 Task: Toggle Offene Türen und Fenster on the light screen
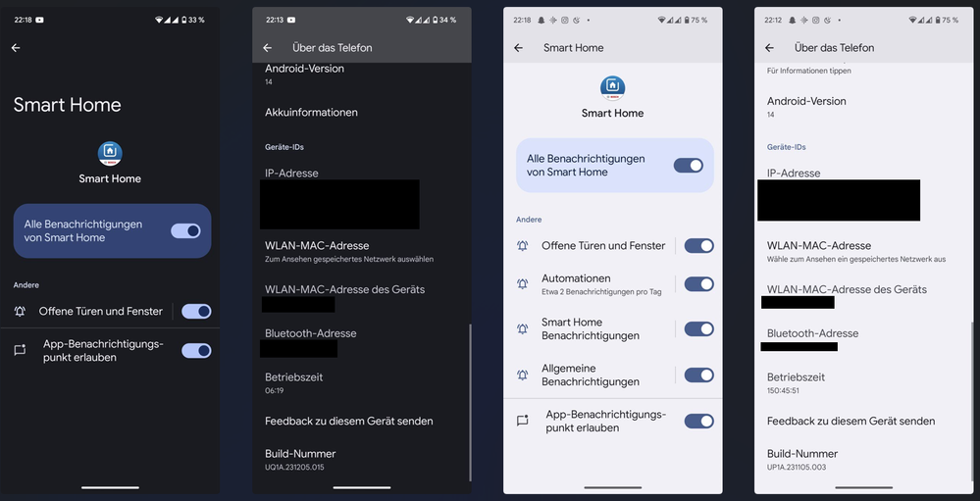(698, 245)
